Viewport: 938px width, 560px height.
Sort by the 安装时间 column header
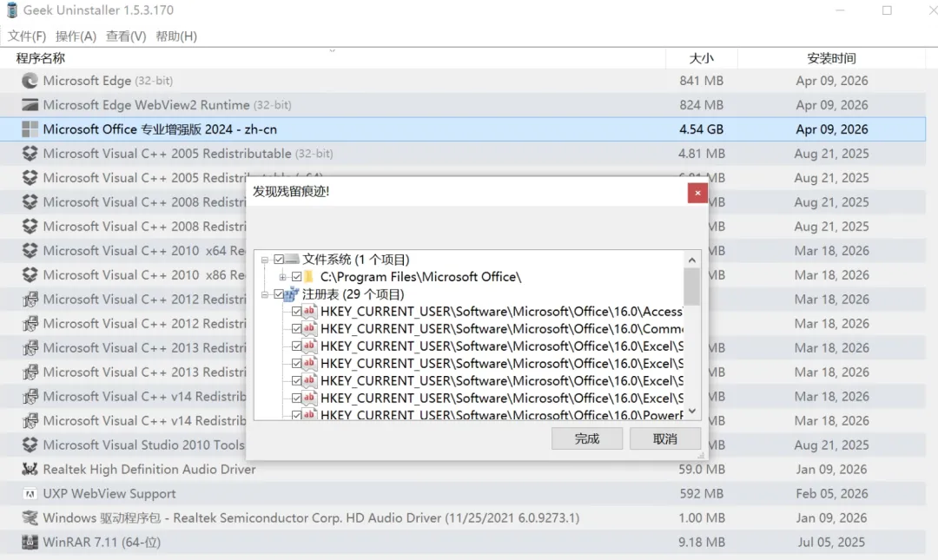tap(831, 59)
